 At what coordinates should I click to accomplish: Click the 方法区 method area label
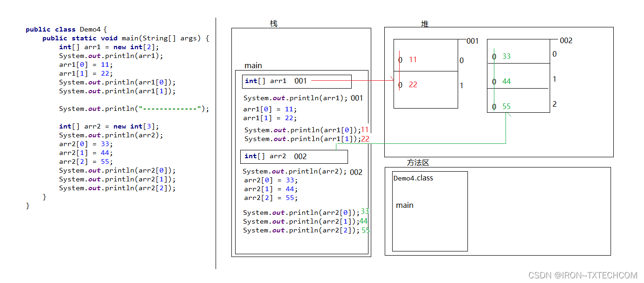pyautogui.click(x=418, y=163)
